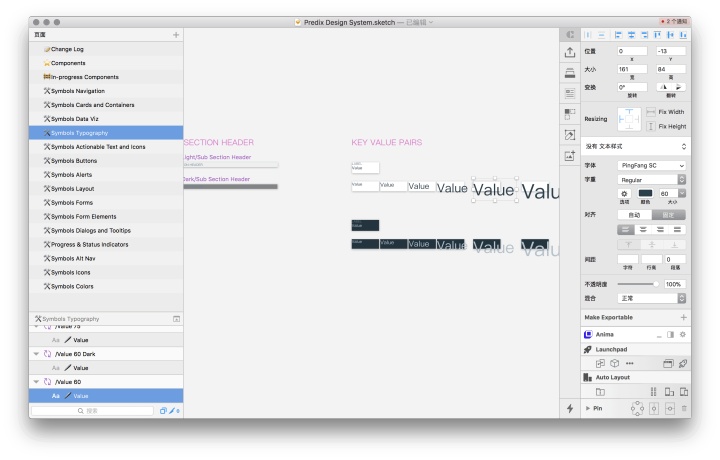Click the layer search field
This screenshot has height=460, width=720.
click(x=92, y=411)
